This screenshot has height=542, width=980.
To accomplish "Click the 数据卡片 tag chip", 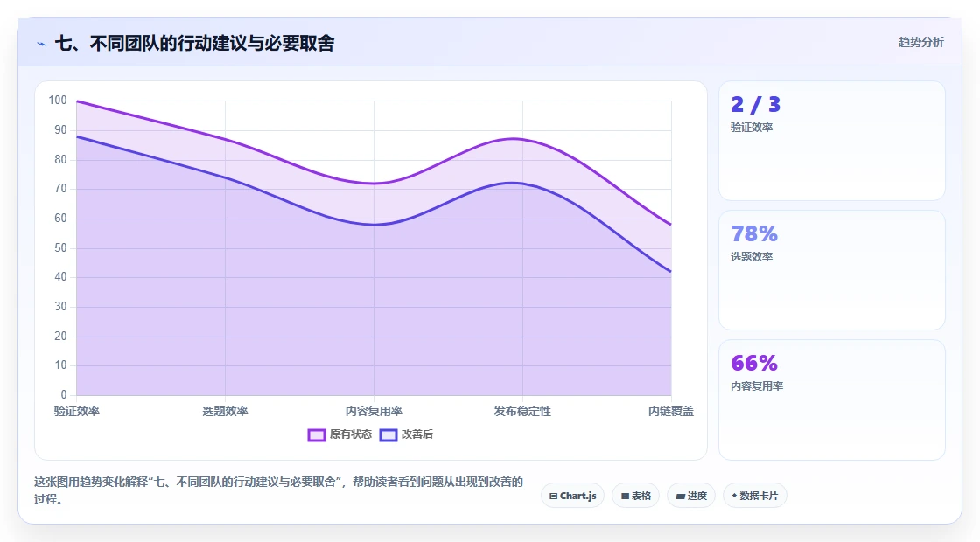I will tap(754, 496).
